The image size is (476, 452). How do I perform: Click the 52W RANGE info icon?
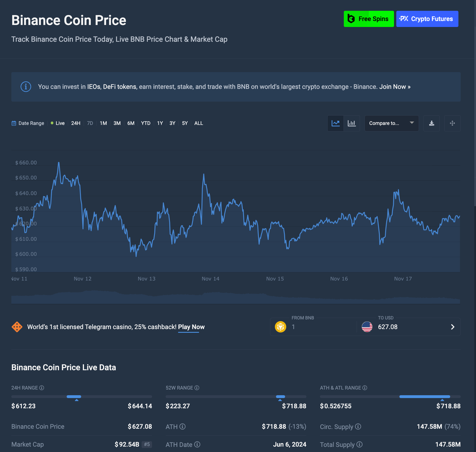[197, 388]
